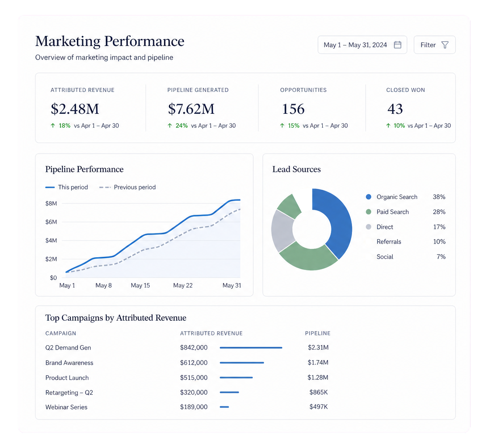This screenshot has height=448, width=488.
Task: Click the Referrals legend label
Action: tap(389, 241)
